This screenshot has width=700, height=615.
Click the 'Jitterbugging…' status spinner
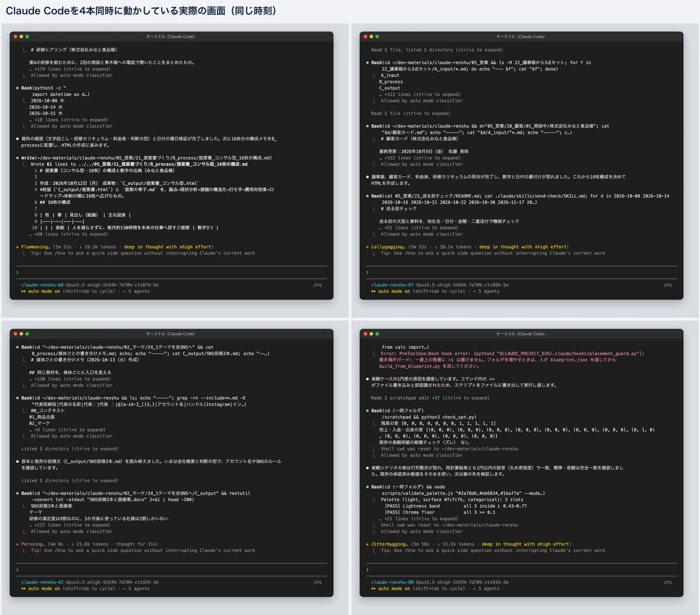387,544
